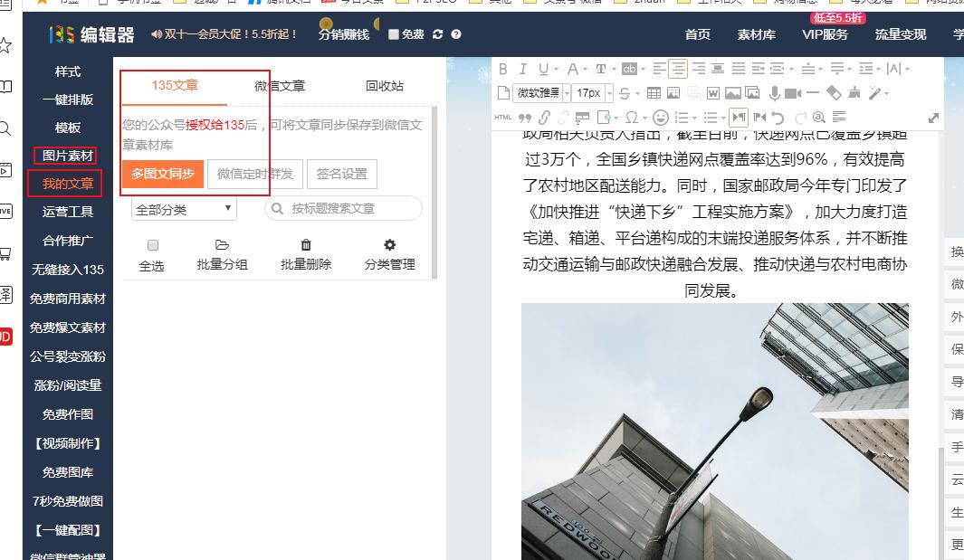Toggle underline formatting
The height and width of the screenshot is (560, 964).
pyautogui.click(x=544, y=68)
